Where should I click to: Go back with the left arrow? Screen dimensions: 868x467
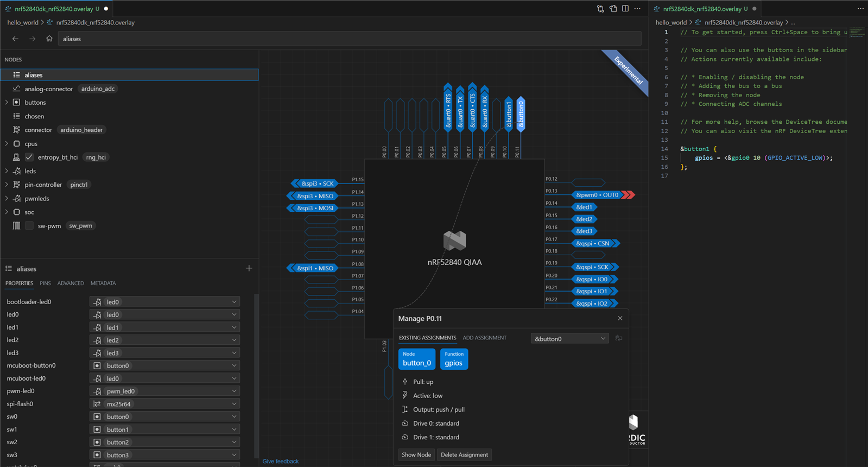tap(15, 39)
